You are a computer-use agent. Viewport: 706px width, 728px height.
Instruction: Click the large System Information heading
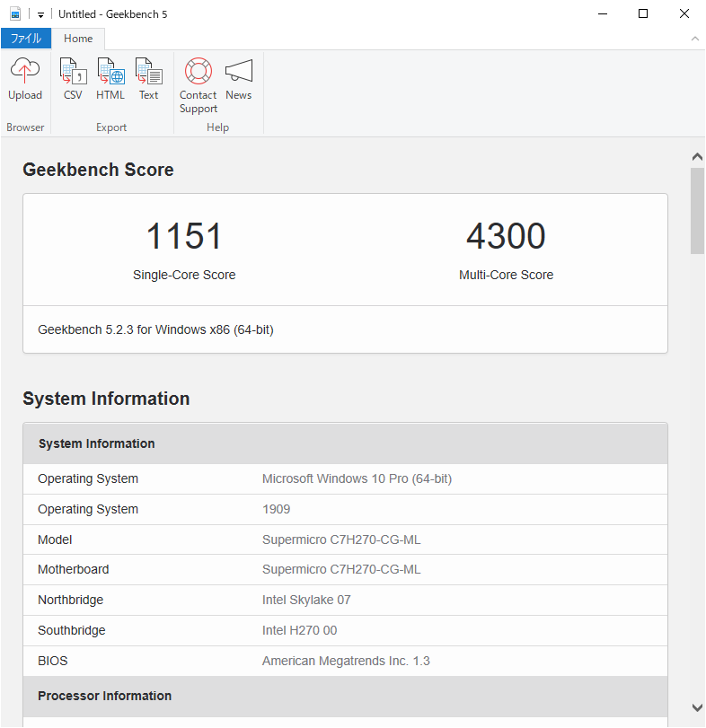coord(106,399)
